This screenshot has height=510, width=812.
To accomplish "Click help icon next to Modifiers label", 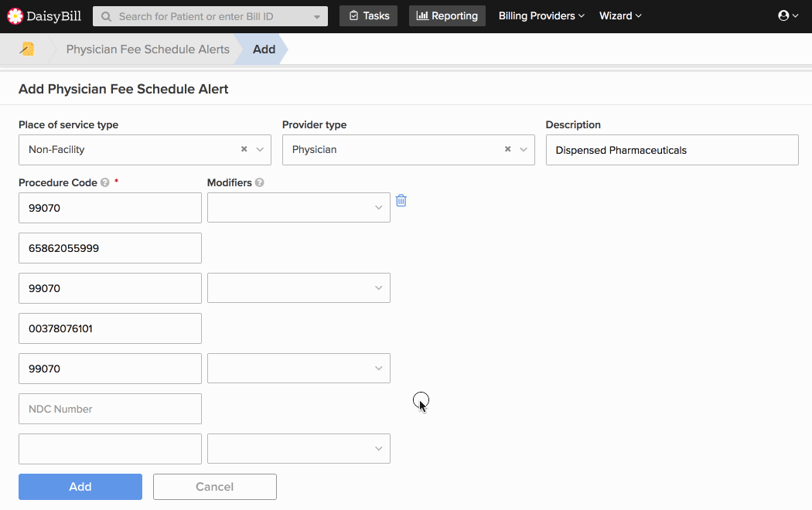I will click(259, 183).
